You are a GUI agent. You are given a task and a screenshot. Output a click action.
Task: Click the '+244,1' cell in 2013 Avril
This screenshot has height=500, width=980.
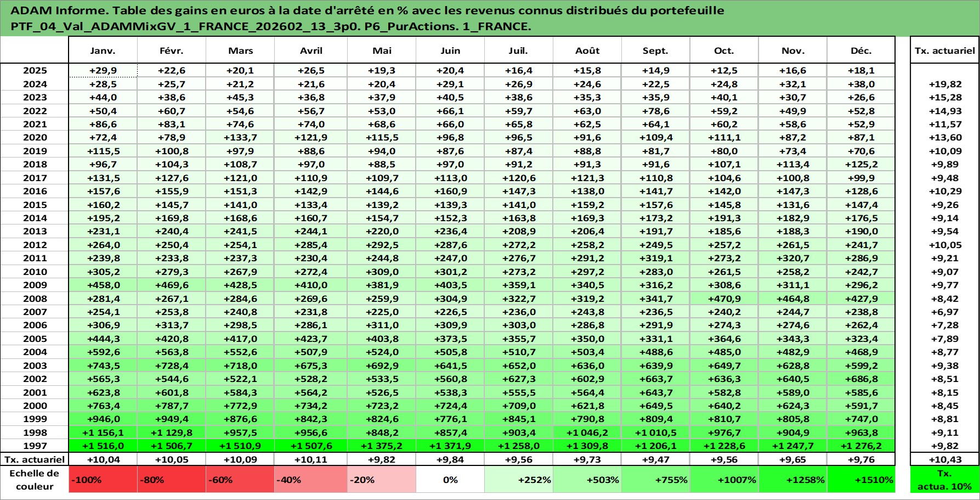point(311,231)
